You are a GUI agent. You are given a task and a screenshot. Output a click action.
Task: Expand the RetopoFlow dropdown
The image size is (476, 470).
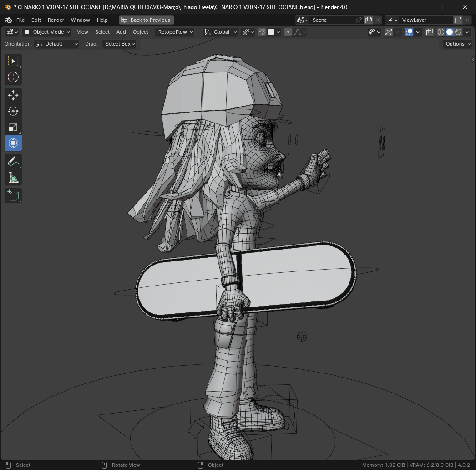pyautogui.click(x=175, y=32)
